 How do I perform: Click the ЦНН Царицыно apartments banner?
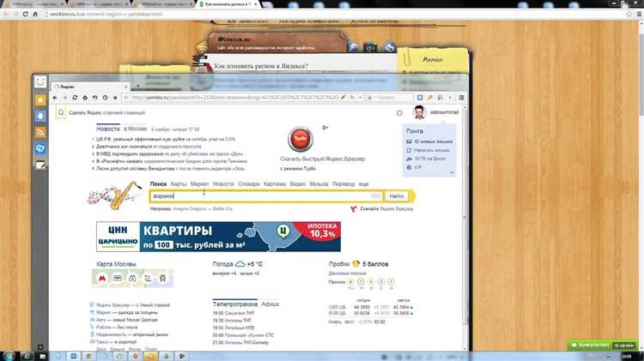(218, 237)
